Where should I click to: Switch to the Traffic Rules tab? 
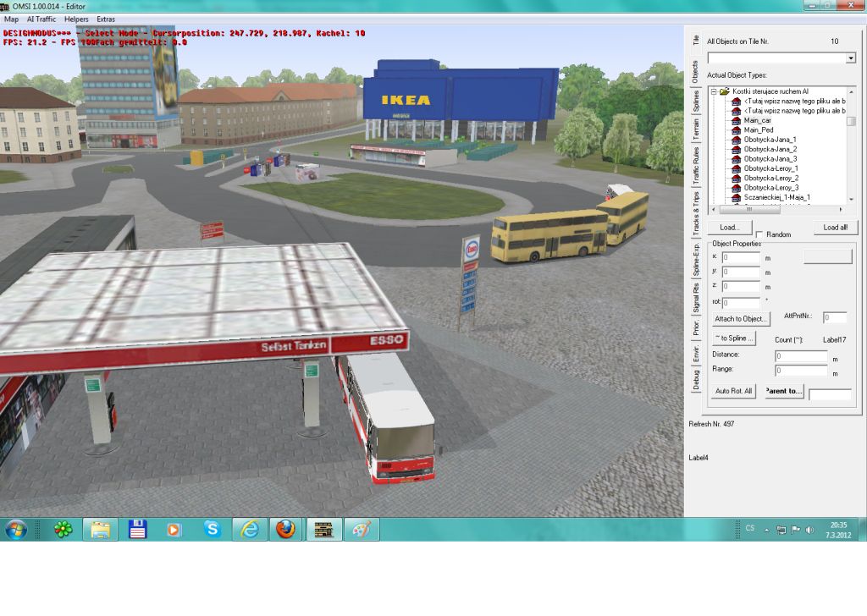tap(696, 168)
